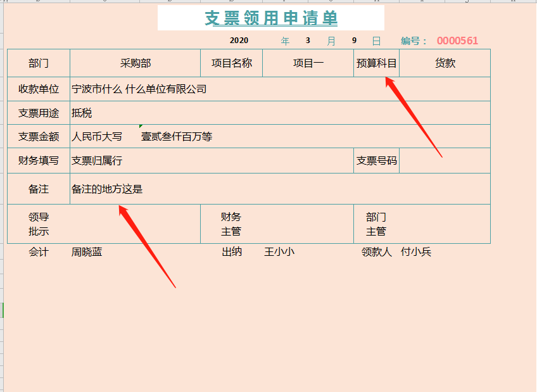Click the 货款 cell
This screenshot has width=537, height=392.
[445, 63]
